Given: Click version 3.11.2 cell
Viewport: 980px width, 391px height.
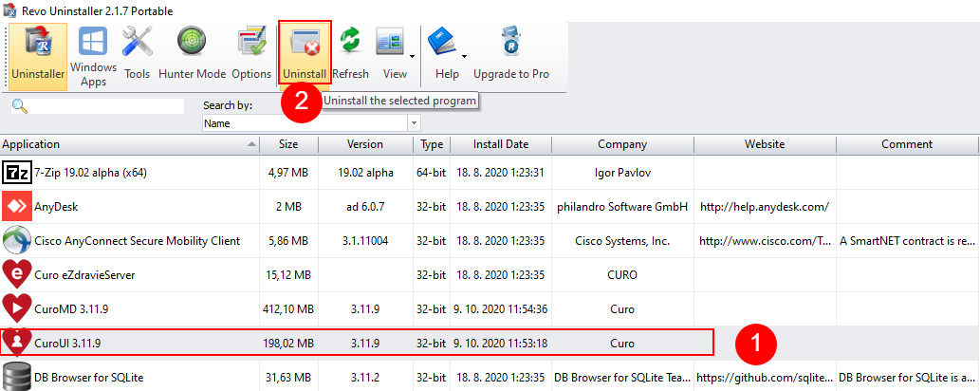Looking at the screenshot, I should pyautogui.click(x=365, y=377).
